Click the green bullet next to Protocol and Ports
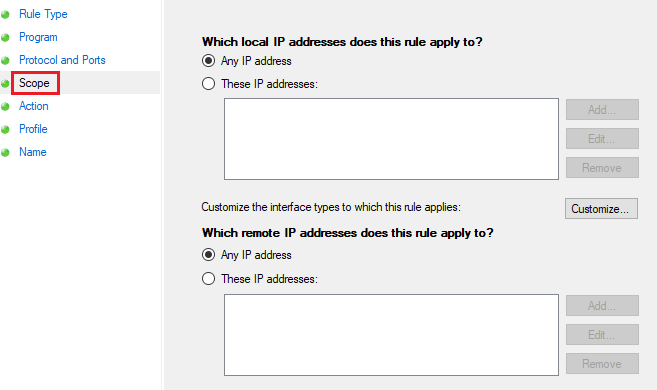657x390 pixels. (x=5, y=61)
